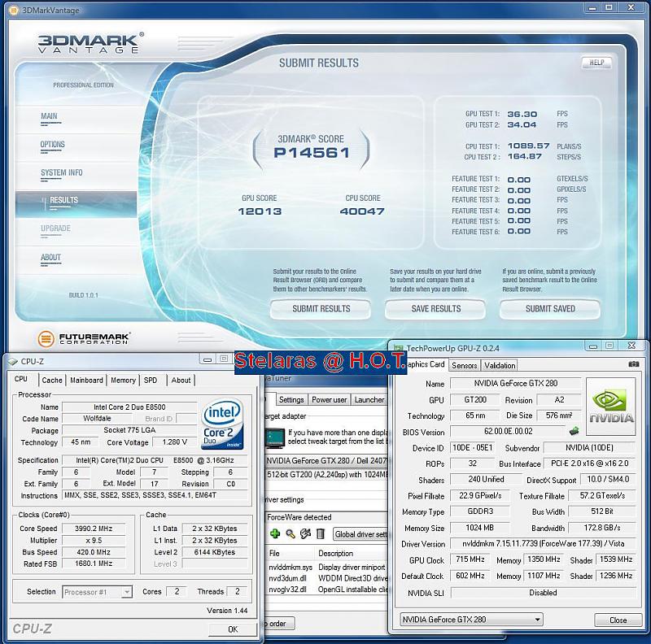Click the Shader clock 1539 MHz field

[x=616, y=559]
